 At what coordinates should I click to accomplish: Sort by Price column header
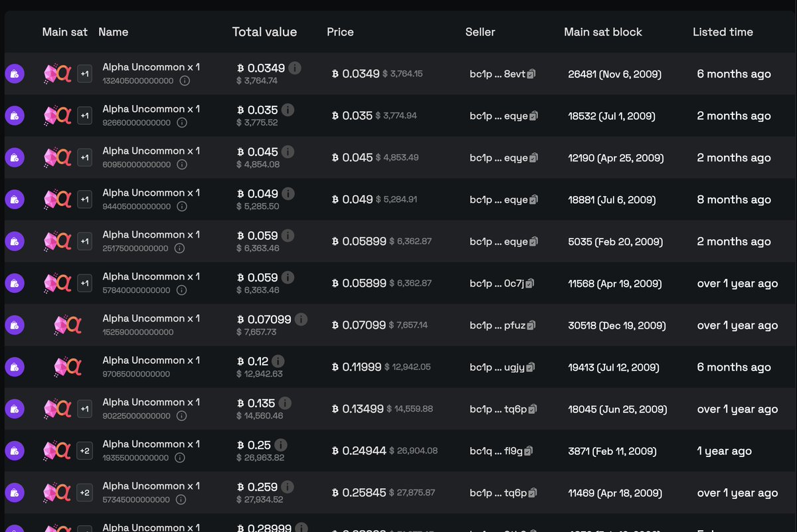pyautogui.click(x=340, y=32)
